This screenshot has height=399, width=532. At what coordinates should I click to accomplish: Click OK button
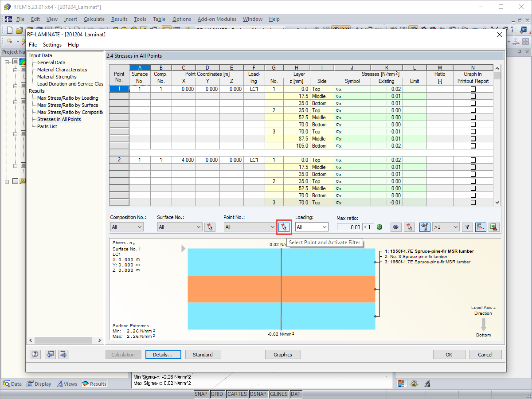(449, 355)
